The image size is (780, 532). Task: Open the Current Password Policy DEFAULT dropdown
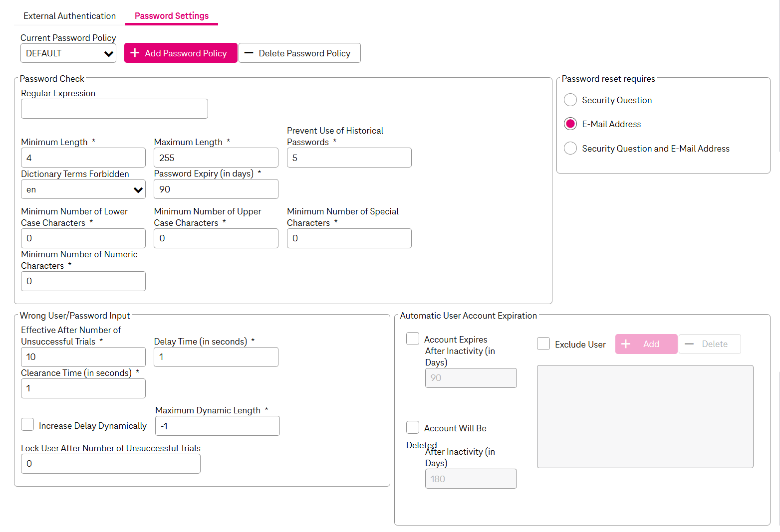[68, 53]
